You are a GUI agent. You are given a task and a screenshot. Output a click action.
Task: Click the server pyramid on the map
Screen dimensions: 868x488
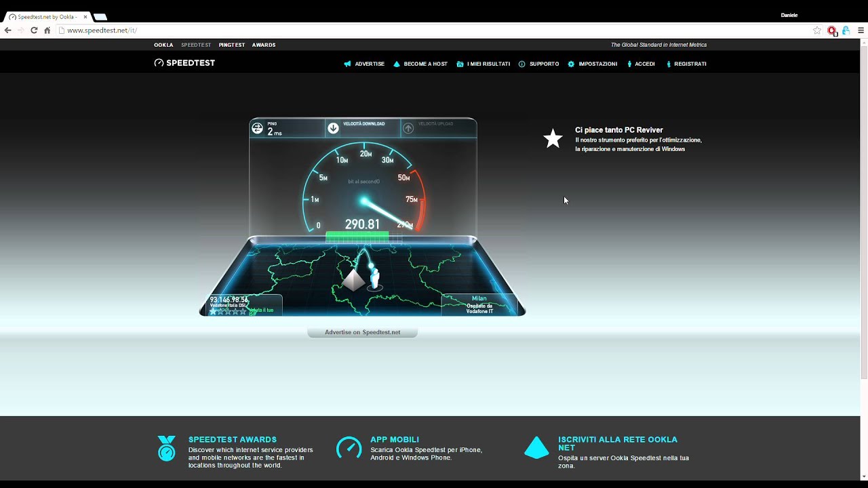(353, 280)
